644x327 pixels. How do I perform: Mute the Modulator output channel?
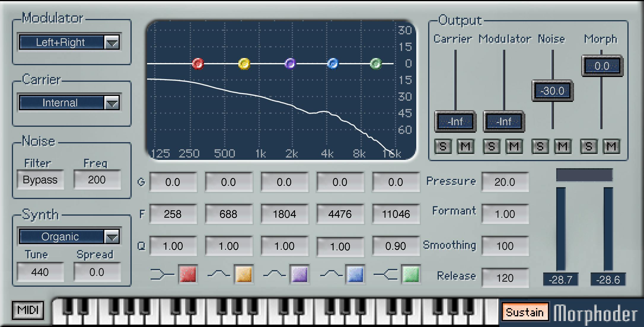click(514, 146)
